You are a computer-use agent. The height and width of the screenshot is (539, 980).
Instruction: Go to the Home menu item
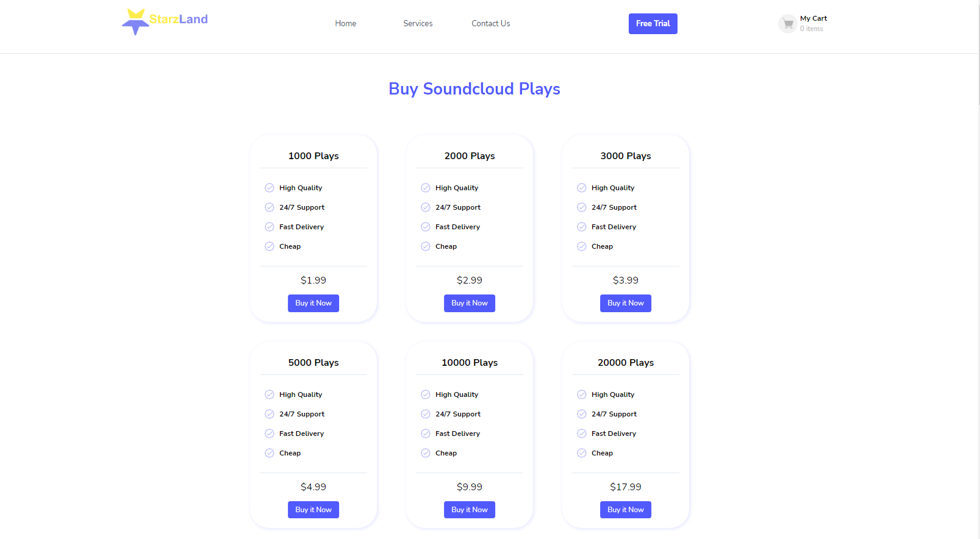tap(346, 24)
